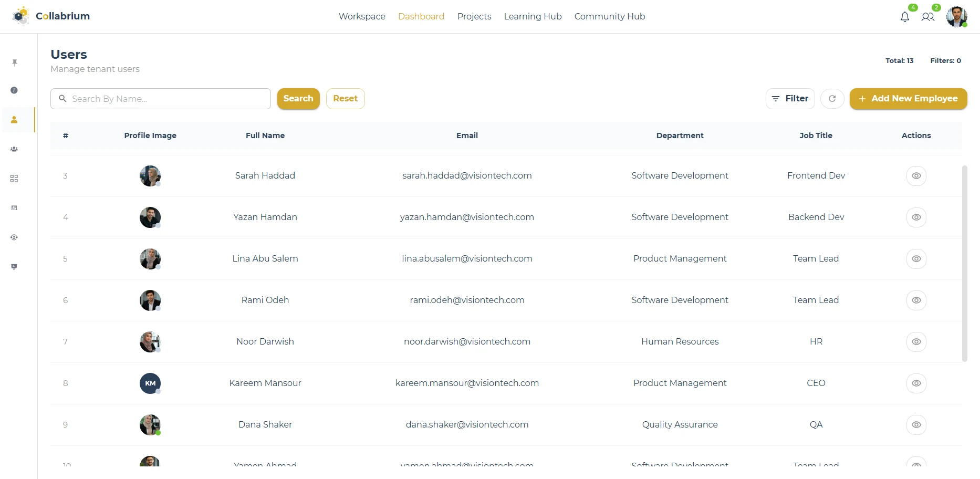View Sarah Haddad's details with the eye icon
980x479 pixels.
pos(916,176)
